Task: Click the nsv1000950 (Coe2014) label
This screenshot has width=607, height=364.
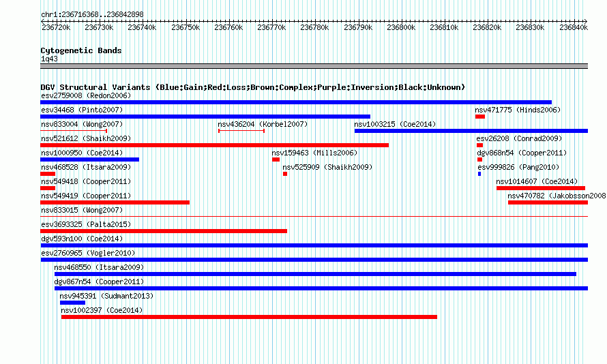Action: pyautogui.click(x=82, y=153)
